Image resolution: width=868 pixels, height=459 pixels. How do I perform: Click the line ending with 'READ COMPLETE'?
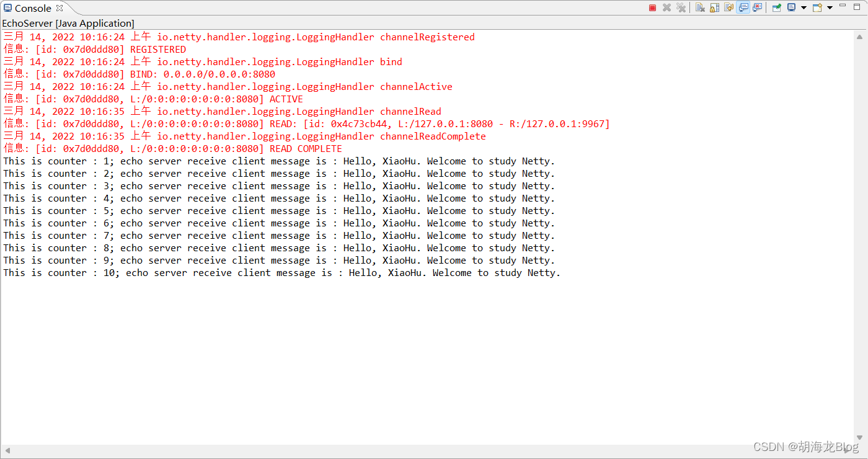pyautogui.click(x=173, y=149)
